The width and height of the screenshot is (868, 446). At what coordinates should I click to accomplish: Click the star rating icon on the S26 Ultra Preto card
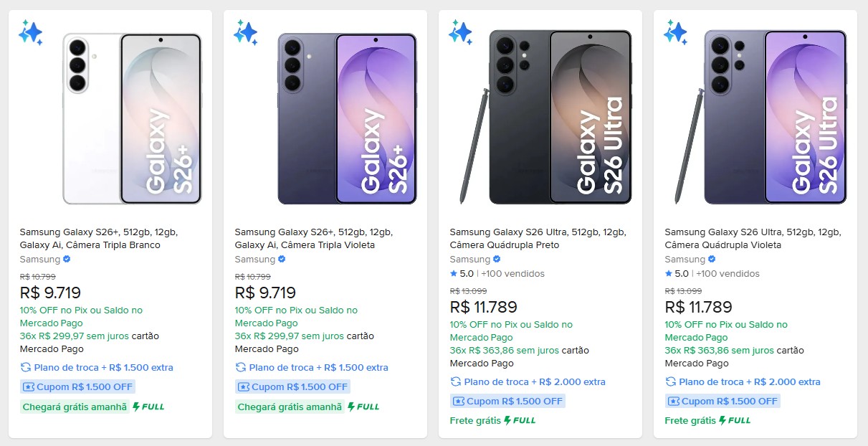[x=455, y=273]
